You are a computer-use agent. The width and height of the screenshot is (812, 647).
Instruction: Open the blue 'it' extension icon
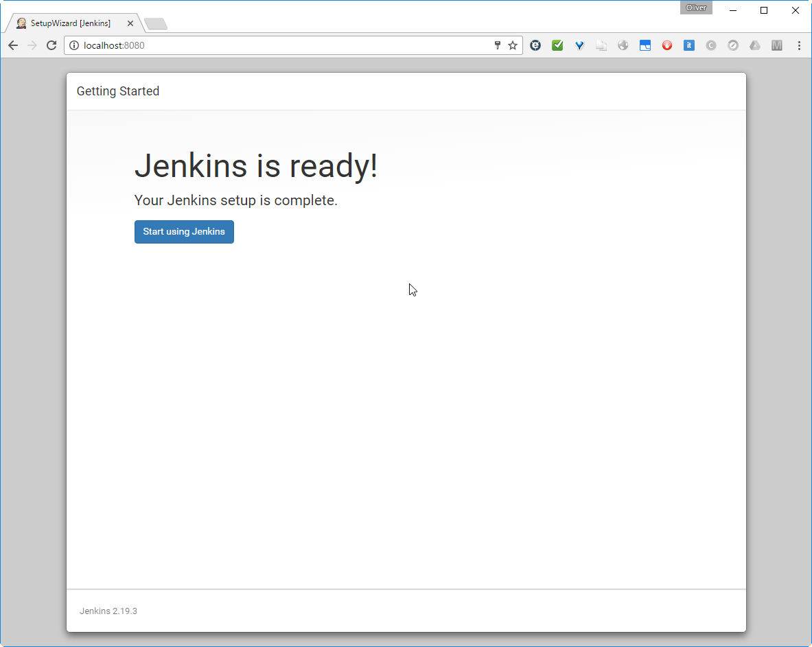pyautogui.click(x=689, y=45)
